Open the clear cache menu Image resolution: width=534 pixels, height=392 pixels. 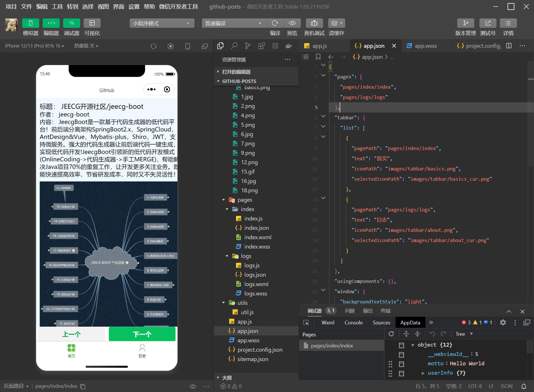coord(337,23)
